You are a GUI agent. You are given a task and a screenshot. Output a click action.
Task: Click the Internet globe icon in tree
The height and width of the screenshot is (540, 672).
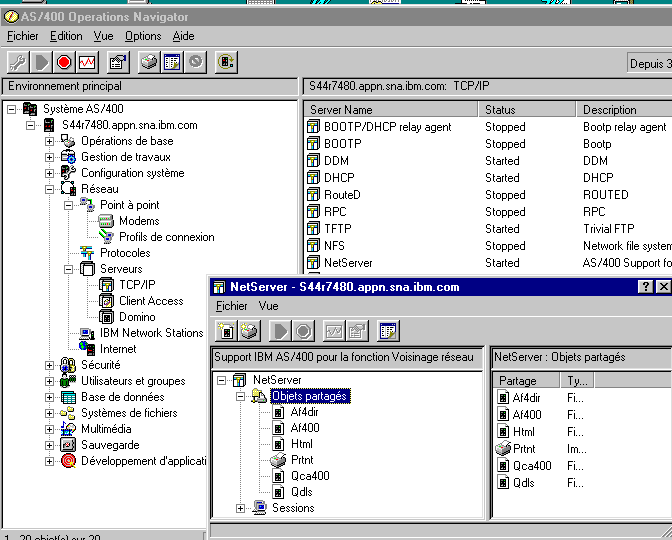point(87,349)
